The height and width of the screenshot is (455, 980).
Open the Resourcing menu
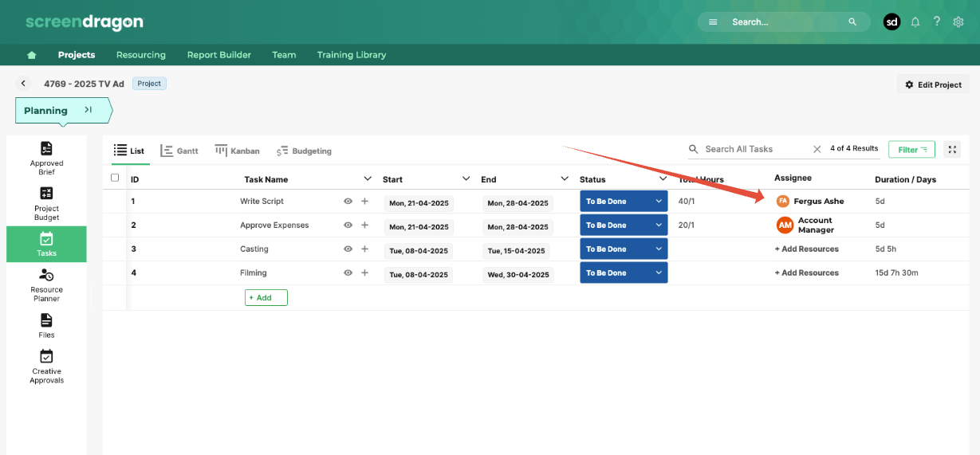coord(141,55)
